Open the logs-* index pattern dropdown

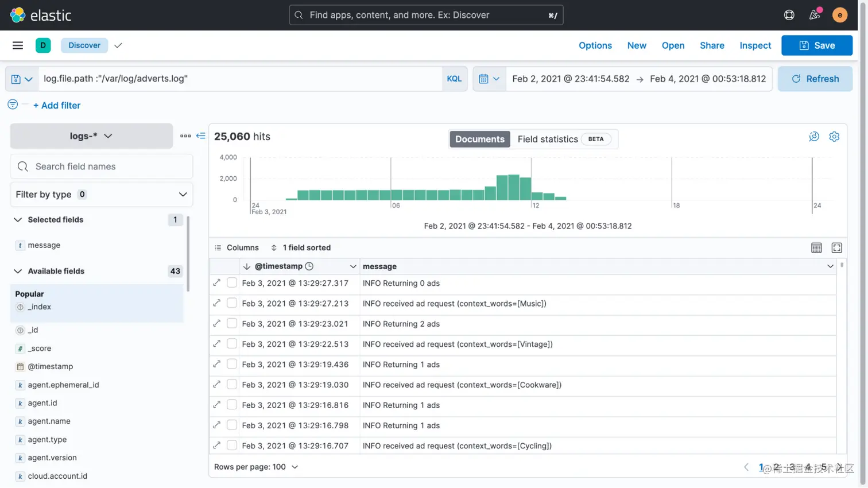[x=91, y=136]
